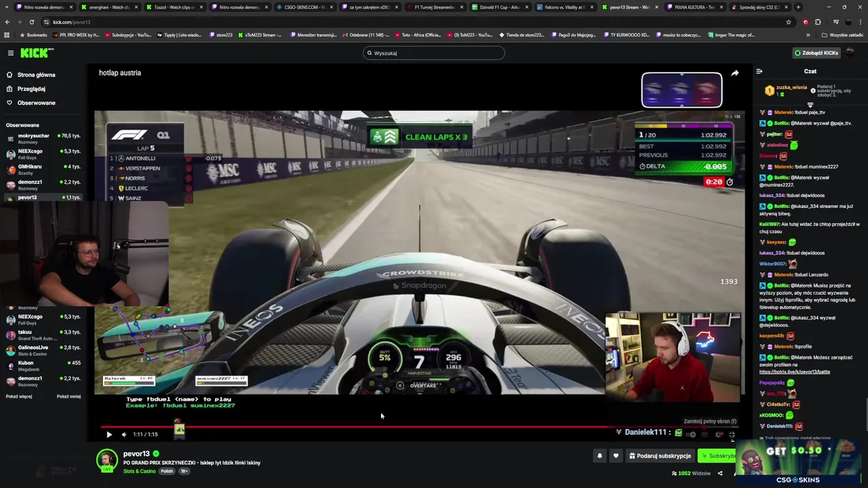Toggle follow with the heart icon

click(616, 456)
